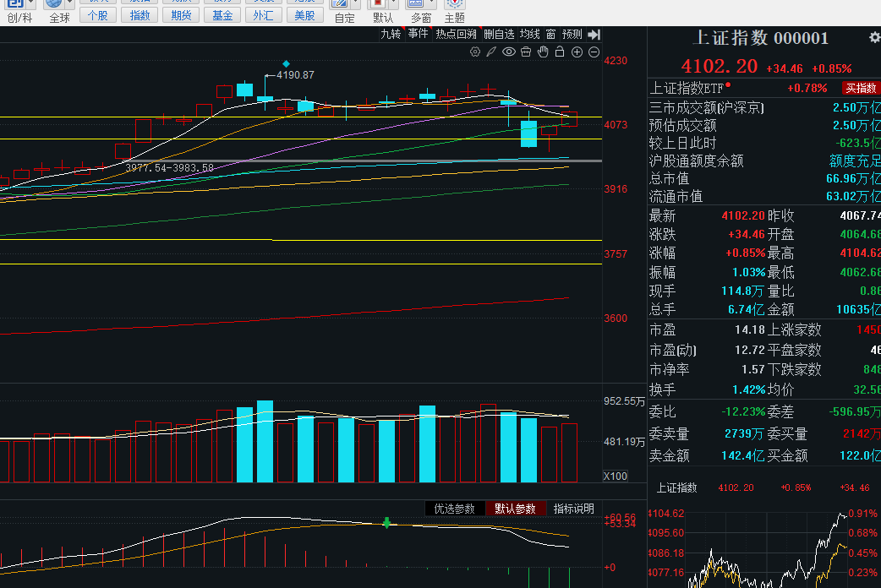Click the 个股 stocks button
Viewport: 881px width, 588px height.
point(98,15)
